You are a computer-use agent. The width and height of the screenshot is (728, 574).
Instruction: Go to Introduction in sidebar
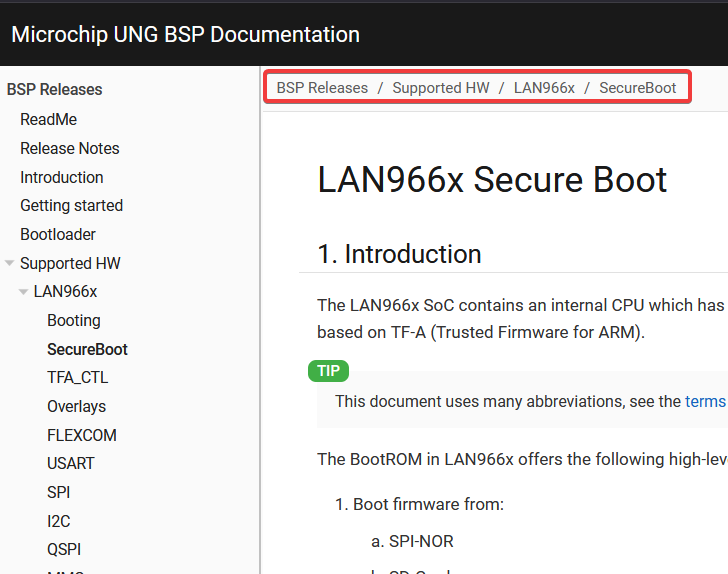coord(61,177)
